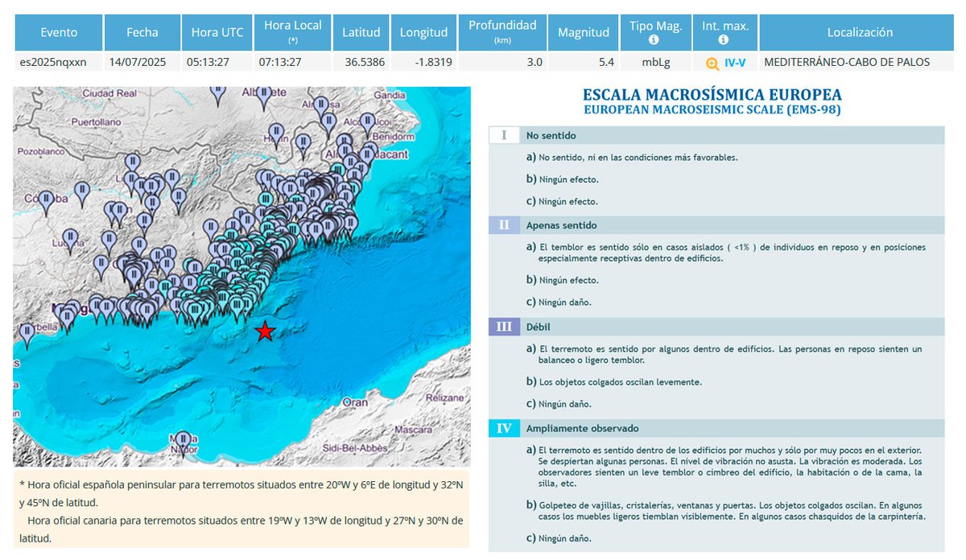This screenshot has width=966, height=560.
Task: Click the Magnitud column header
Action: pyautogui.click(x=584, y=32)
